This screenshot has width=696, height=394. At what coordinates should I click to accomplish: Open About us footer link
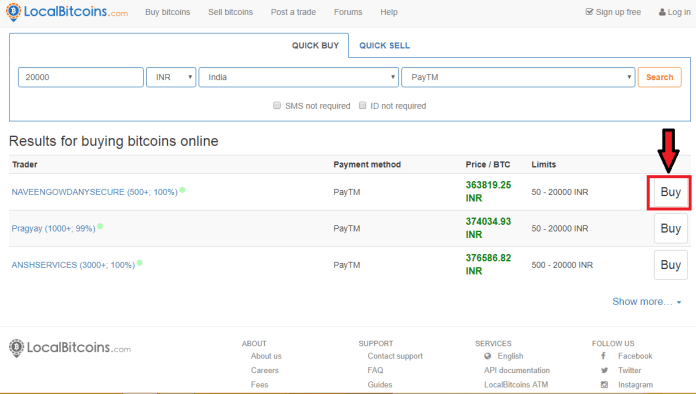266,356
